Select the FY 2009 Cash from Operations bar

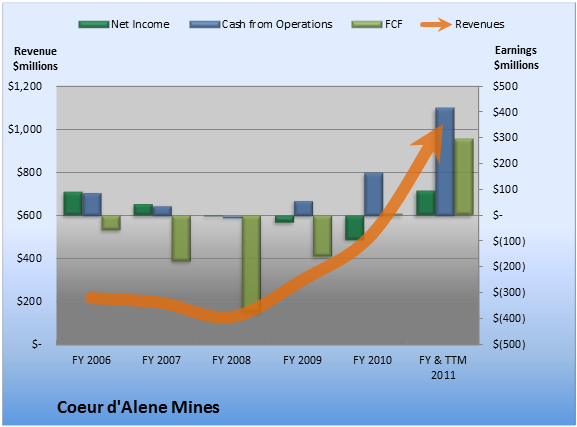point(304,208)
